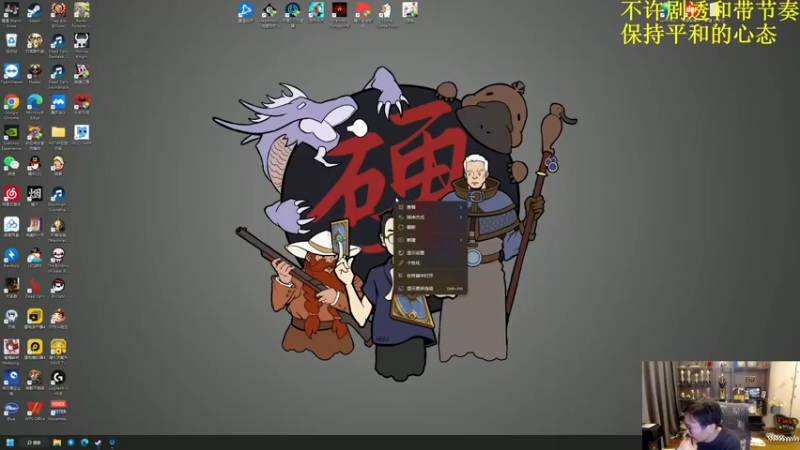Open the Microsoft Edge desktop shortcut
The image size is (800, 450).
35,107
